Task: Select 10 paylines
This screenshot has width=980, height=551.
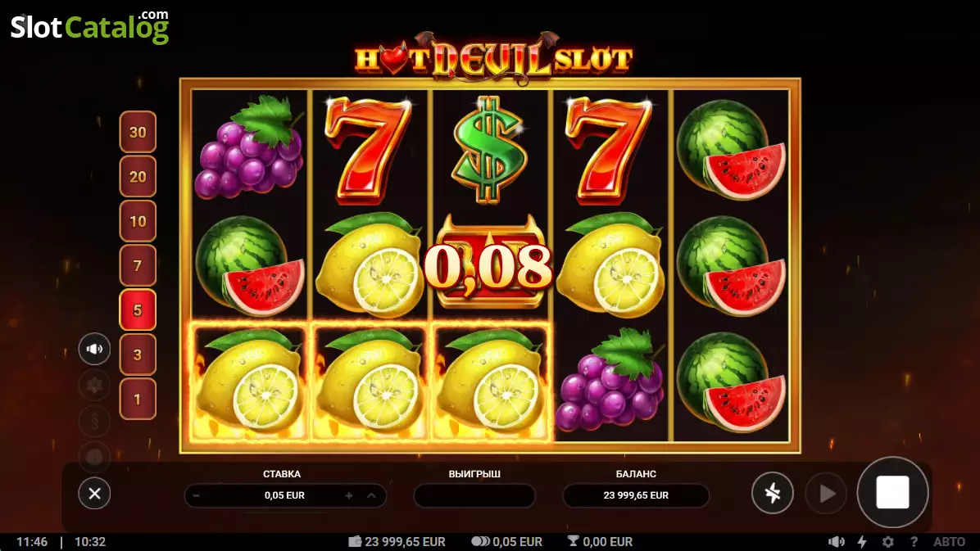Action: [x=138, y=221]
